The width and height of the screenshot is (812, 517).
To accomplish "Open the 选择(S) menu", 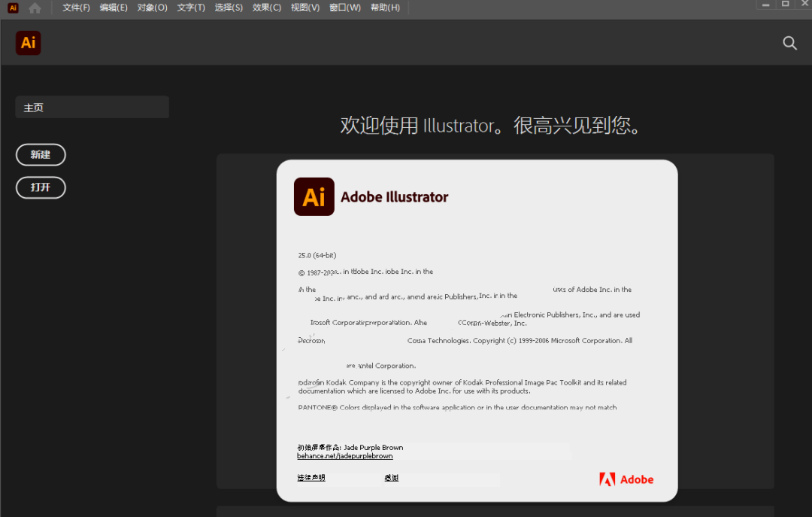I will (229, 8).
